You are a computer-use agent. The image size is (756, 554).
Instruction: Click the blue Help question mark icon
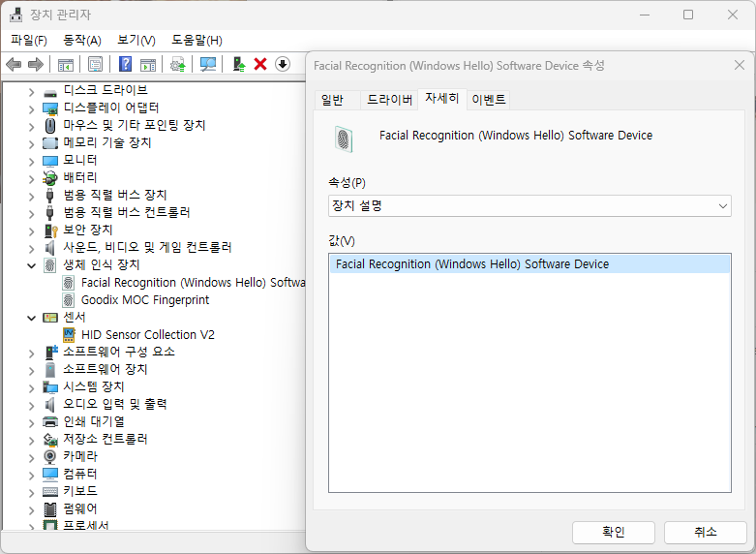125,64
